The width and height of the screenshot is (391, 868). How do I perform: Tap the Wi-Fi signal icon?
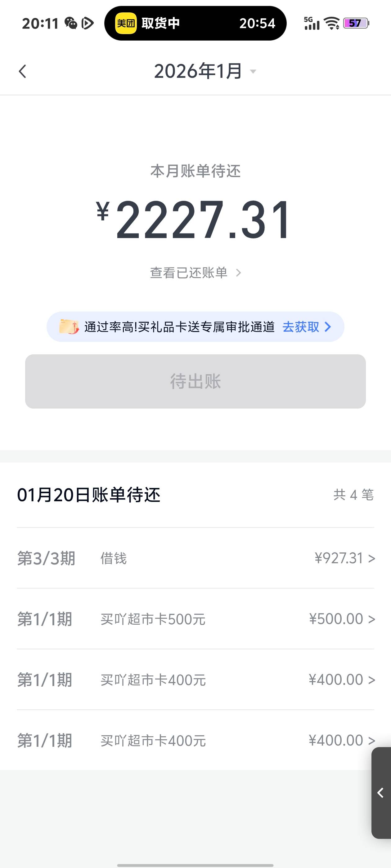point(331,23)
